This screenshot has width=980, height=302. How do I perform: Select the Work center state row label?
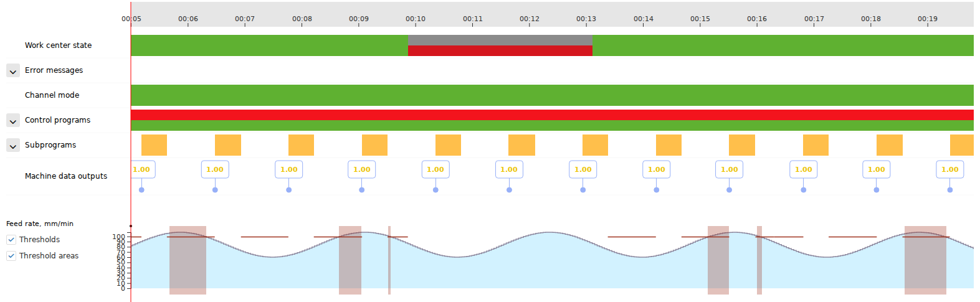pyautogui.click(x=58, y=45)
